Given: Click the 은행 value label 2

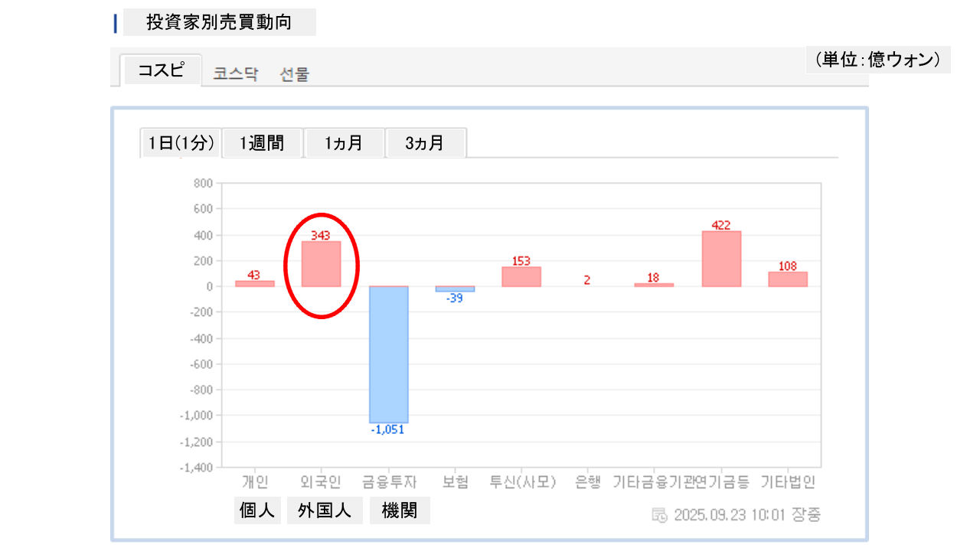Looking at the screenshot, I should pyautogui.click(x=587, y=280).
